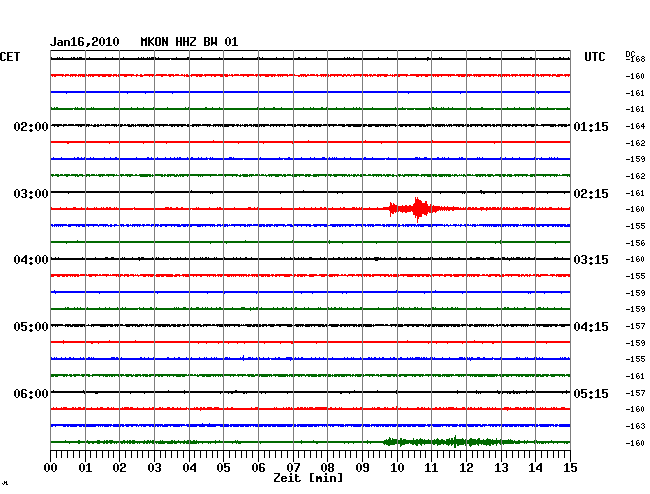The width and height of the screenshot is (650, 494).
Task: Select the 04:00 CET row label
Action: (x=31, y=260)
